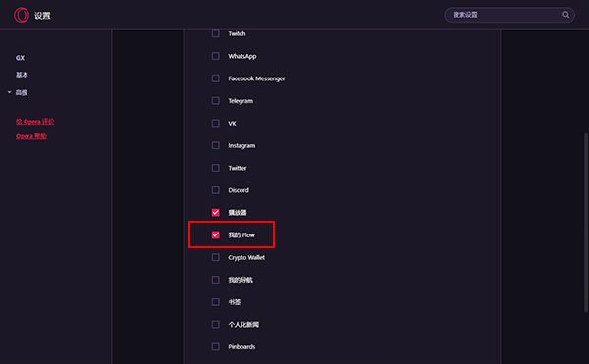The width and height of the screenshot is (589, 364).
Task: Enable Telegram in the sidebar
Action: tap(216, 101)
